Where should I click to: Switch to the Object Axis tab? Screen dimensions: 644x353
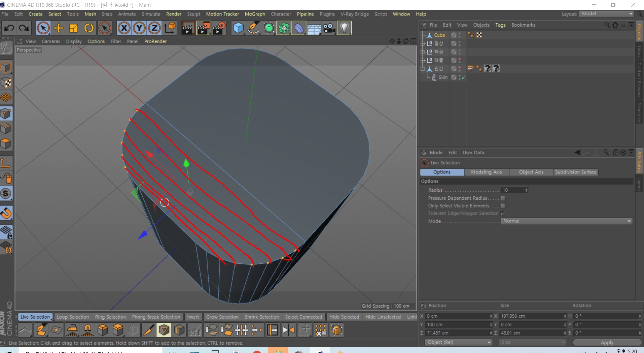point(531,172)
